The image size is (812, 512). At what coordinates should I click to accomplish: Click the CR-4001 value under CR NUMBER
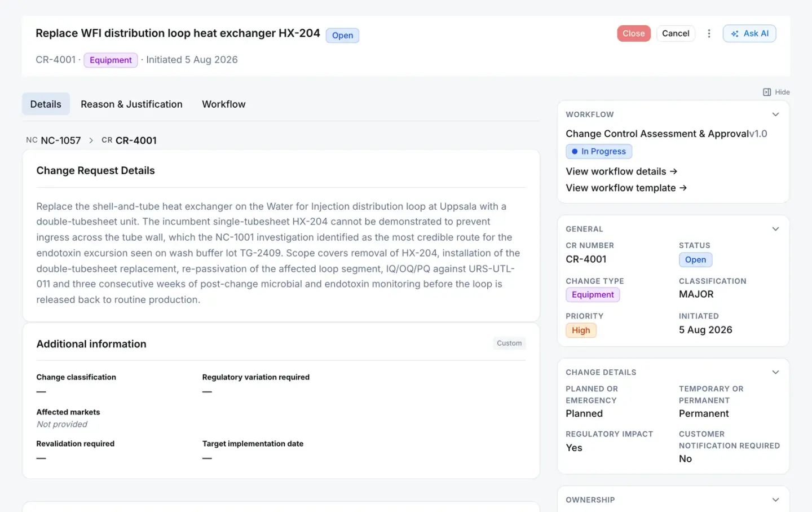586,259
